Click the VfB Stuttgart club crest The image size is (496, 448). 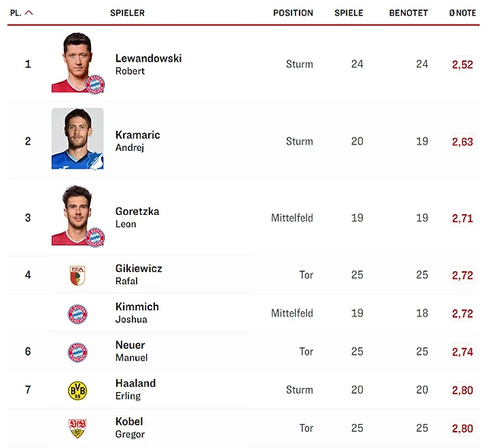tap(77, 428)
